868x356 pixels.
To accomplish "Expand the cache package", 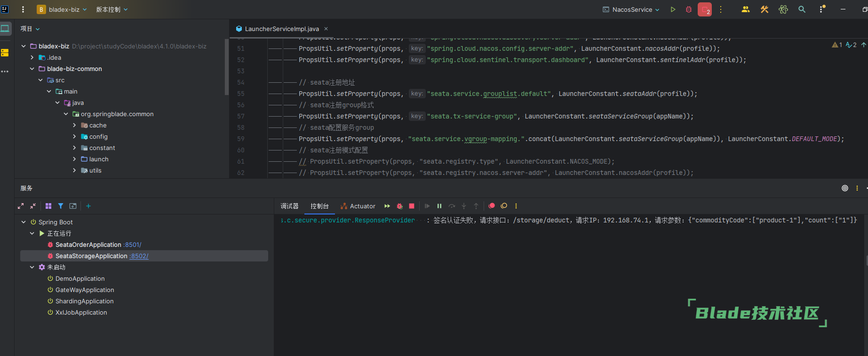I will [74, 125].
